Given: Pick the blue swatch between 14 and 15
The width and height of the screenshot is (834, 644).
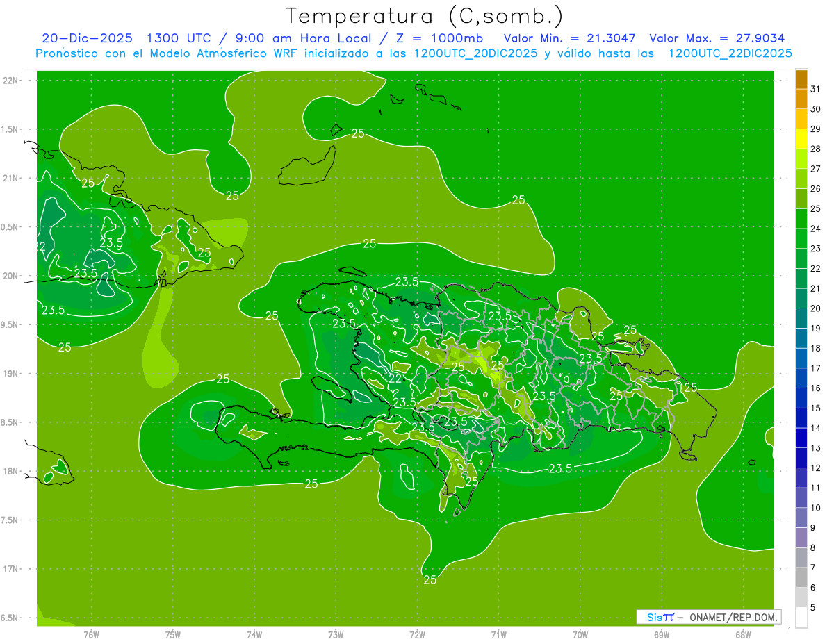Looking at the screenshot, I should pyautogui.click(x=801, y=418).
